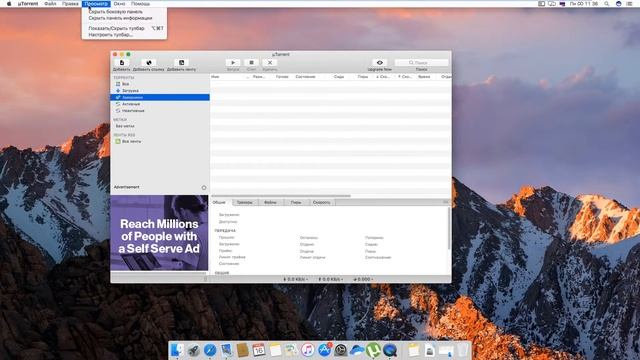Viewport: 640px width, 360px height.
Task: Remove torrent with the X toolbar button
Action: [270, 62]
